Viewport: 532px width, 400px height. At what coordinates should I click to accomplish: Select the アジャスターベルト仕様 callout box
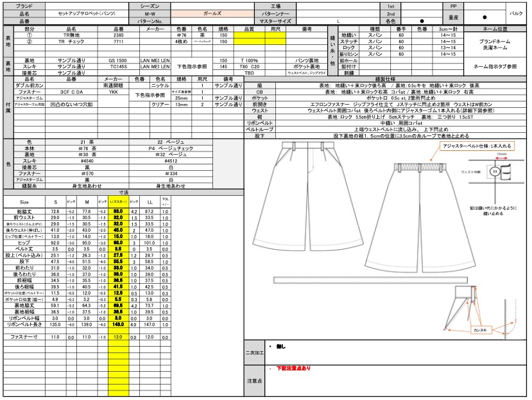pos(477,146)
